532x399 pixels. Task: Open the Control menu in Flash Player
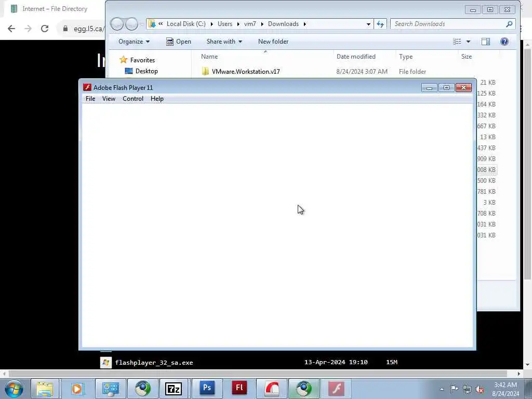pyautogui.click(x=132, y=99)
